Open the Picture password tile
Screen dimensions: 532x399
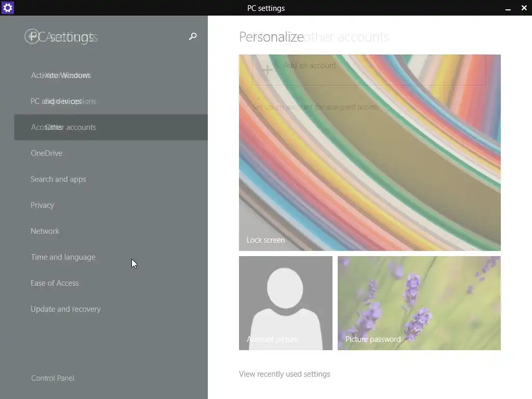tap(419, 303)
